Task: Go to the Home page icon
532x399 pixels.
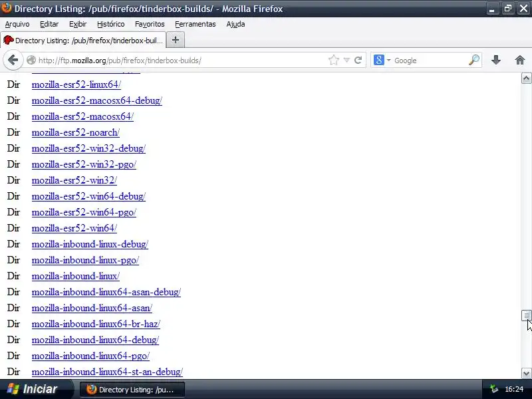Action: (x=520, y=61)
